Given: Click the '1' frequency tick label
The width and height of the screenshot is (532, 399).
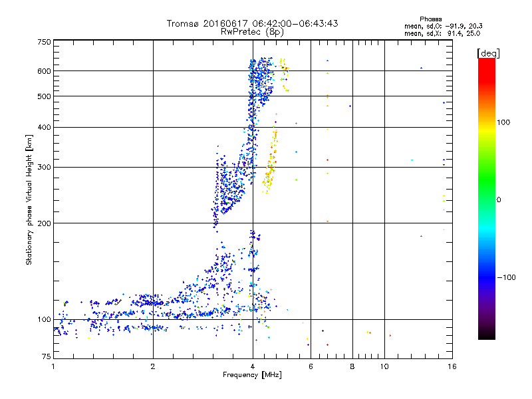Looking at the screenshot, I should 53,366.
